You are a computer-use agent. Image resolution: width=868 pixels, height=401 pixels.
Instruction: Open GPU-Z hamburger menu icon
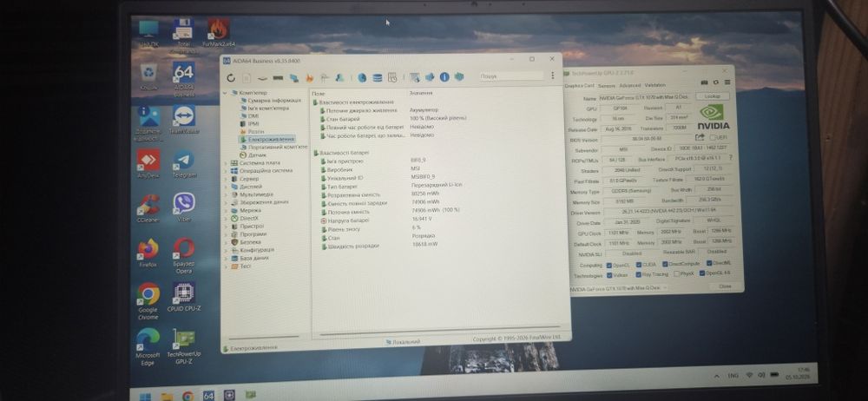727,82
